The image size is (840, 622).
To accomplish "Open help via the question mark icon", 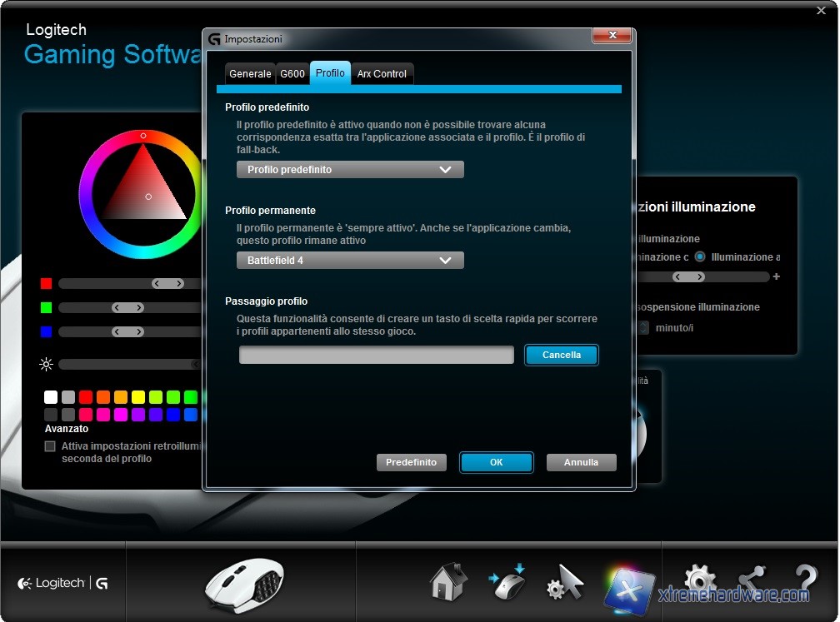I will (805, 580).
